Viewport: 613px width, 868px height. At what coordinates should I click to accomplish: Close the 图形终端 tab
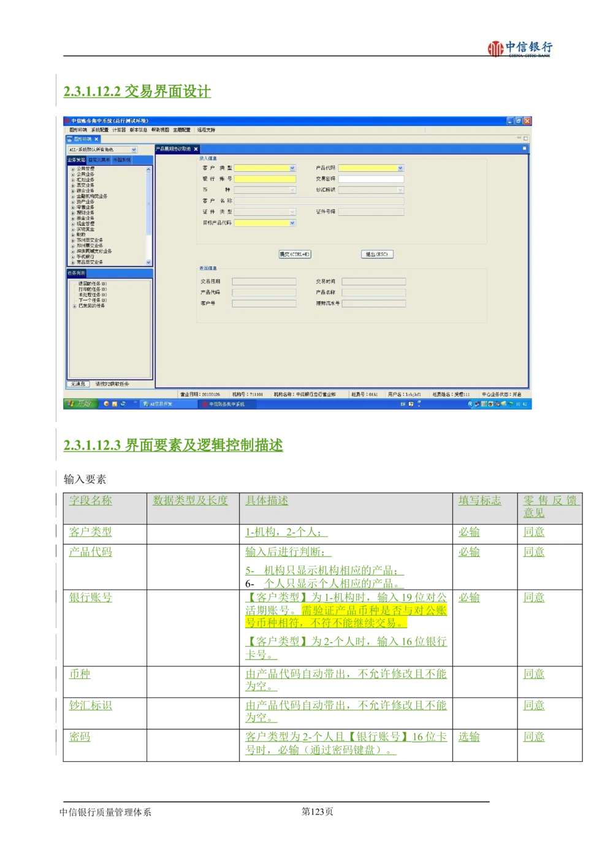[x=96, y=139]
